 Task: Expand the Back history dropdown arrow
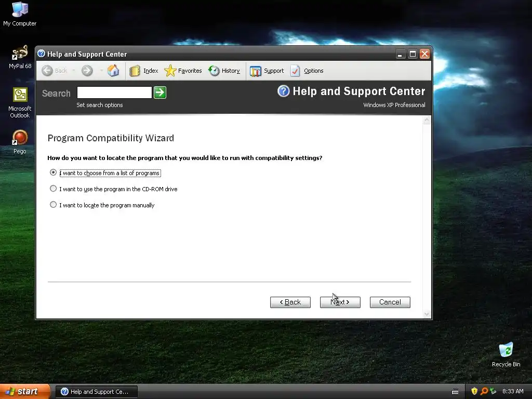(73, 71)
